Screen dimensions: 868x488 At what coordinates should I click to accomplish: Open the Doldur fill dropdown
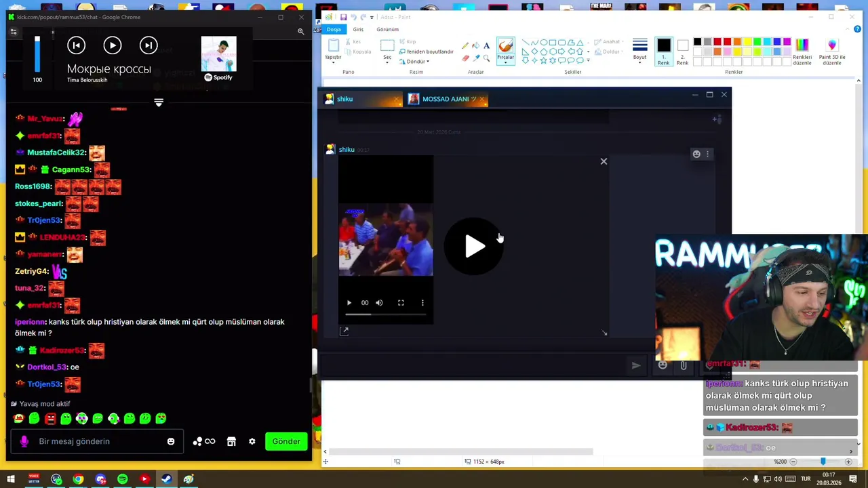coord(608,52)
